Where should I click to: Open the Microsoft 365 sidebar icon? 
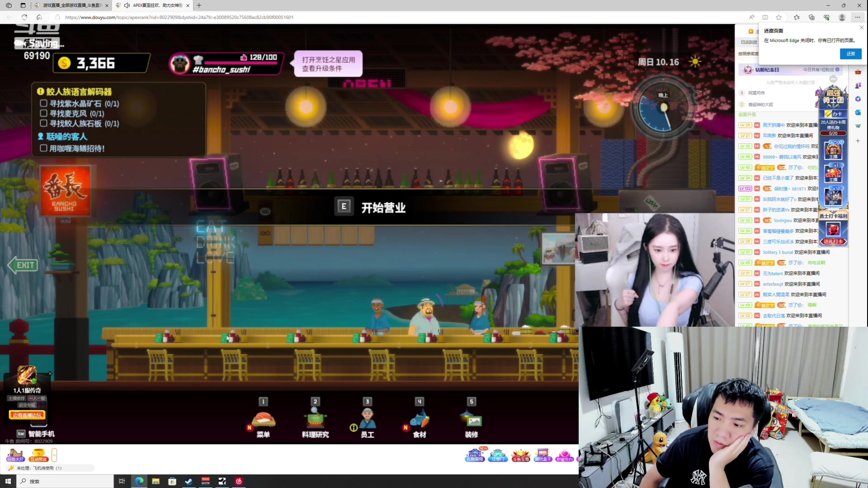click(x=858, y=99)
